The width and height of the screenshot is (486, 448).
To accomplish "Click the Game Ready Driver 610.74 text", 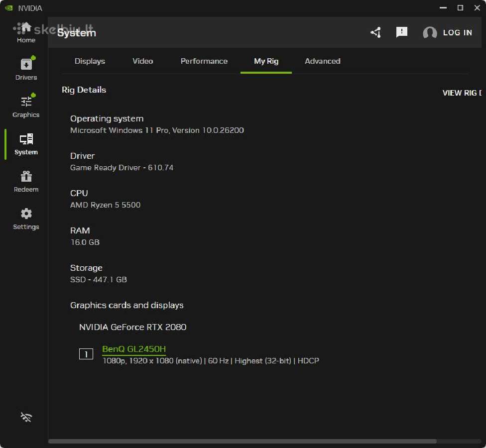I will pyautogui.click(x=122, y=168).
